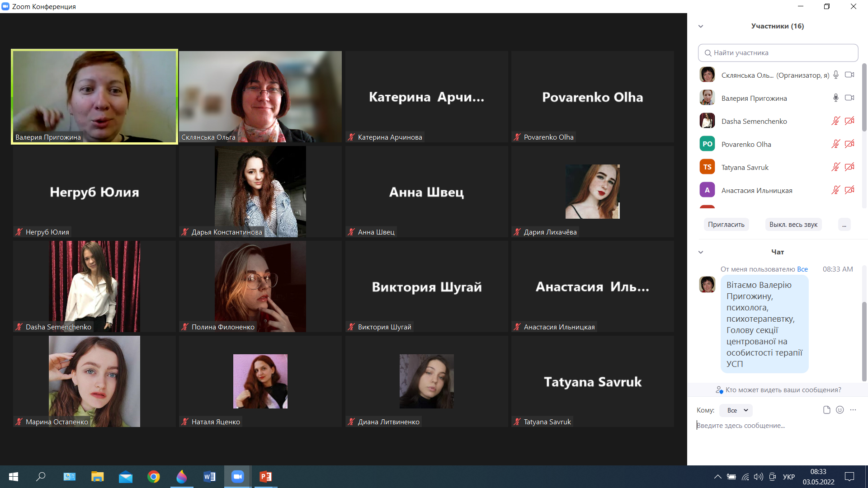Click PO avatar for Povarenko Olha
The width and height of the screenshot is (868, 488).
[x=707, y=144]
